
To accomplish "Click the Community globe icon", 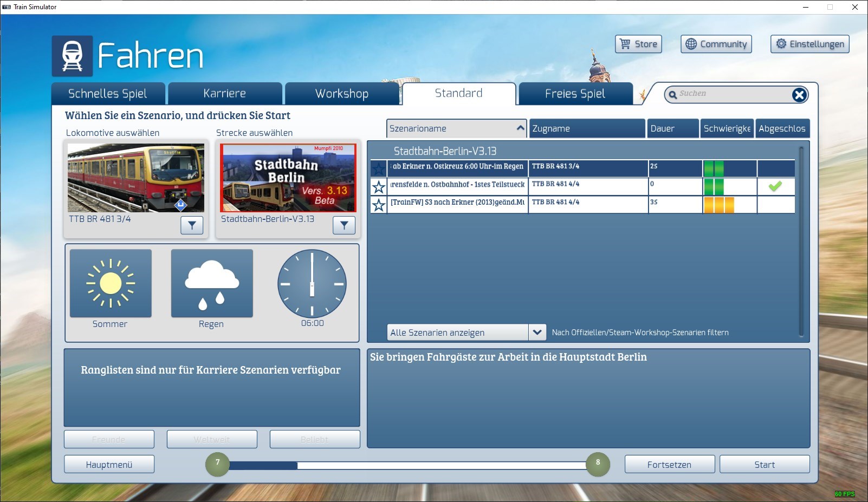I will click(691, 44).
